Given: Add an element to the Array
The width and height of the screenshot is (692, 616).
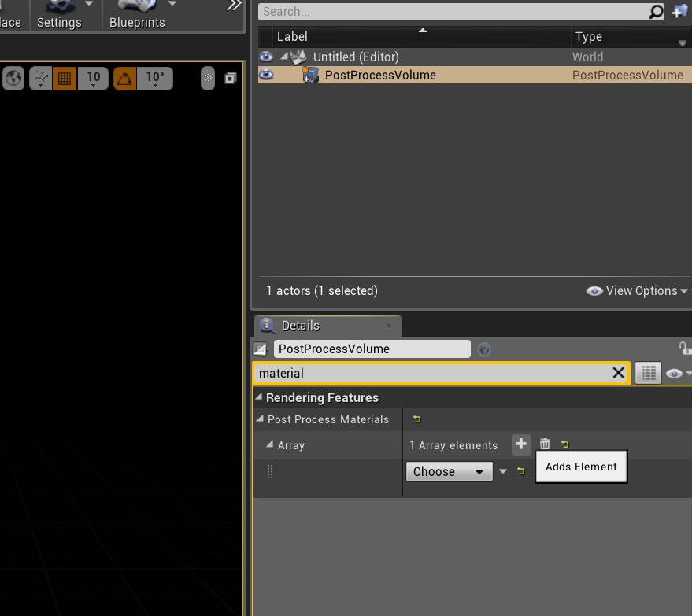Looking at the screenshot, I should [520, 444].
